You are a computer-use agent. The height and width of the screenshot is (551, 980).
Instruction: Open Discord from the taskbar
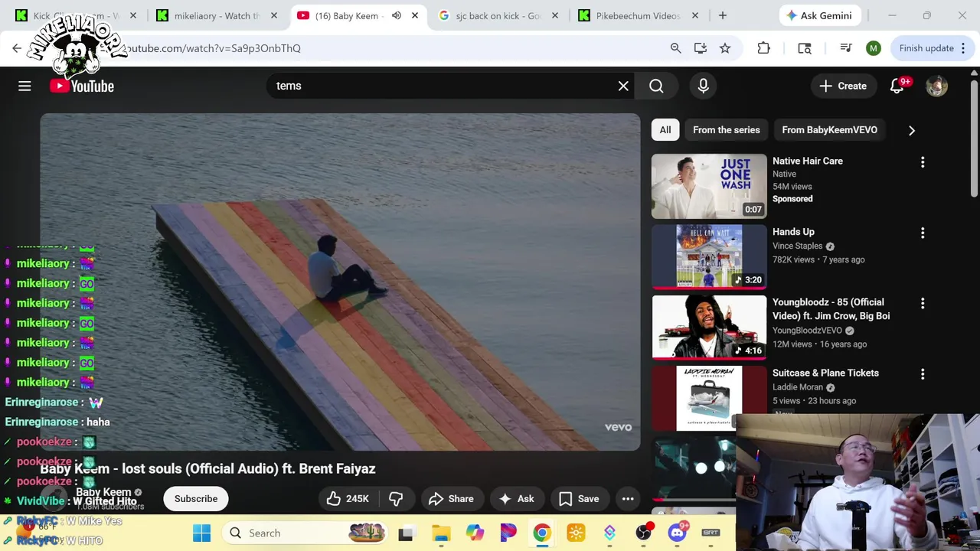pos(678,533)
